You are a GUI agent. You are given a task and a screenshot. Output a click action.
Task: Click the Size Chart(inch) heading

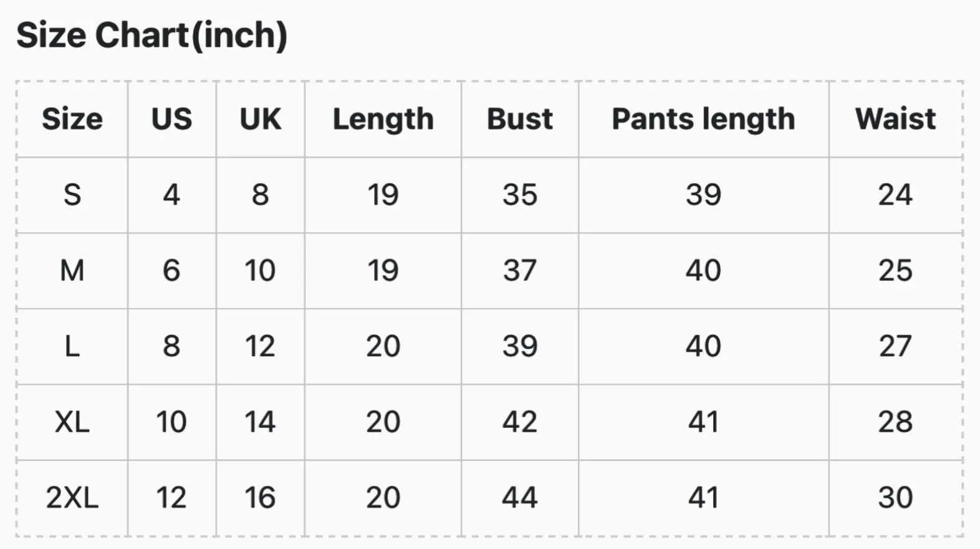151,36
